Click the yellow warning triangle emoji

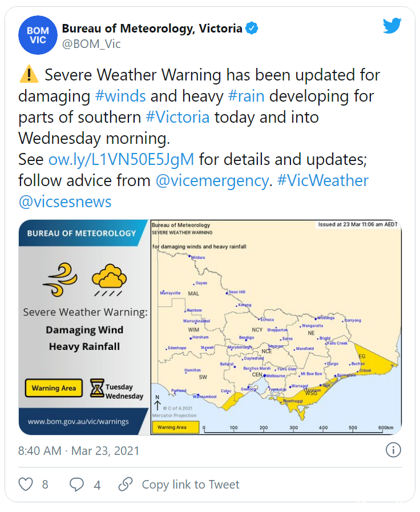coord(29,74)
